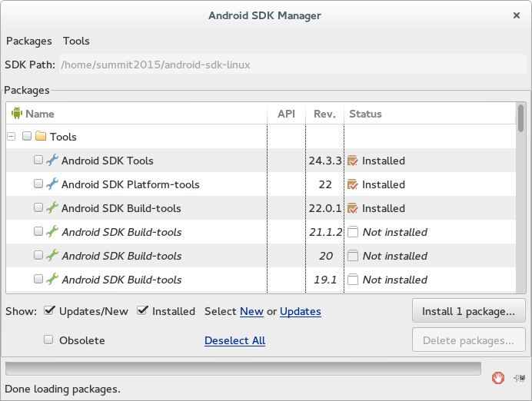Screen dimensions: 532x401
Task: Open the log window icon beside the stop icon
Action: point(520,378)
